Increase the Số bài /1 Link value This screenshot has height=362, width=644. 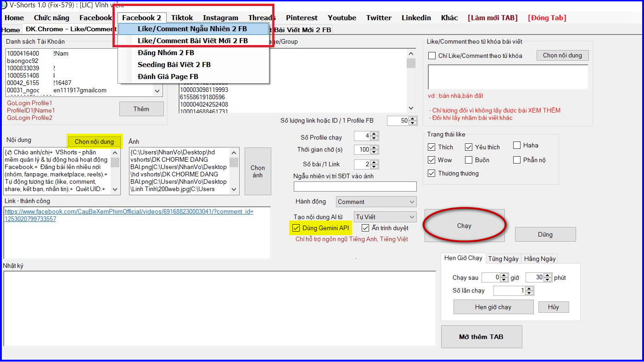click(x=374, y=163)
